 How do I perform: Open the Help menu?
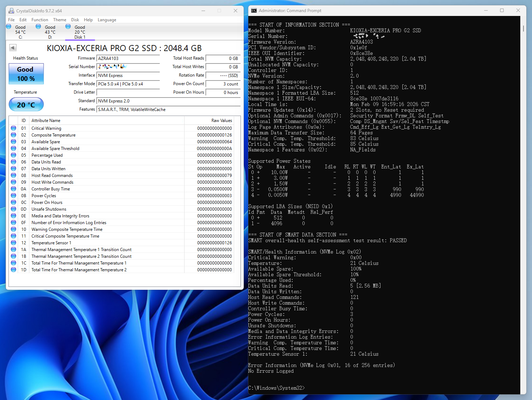pos(88,20)
